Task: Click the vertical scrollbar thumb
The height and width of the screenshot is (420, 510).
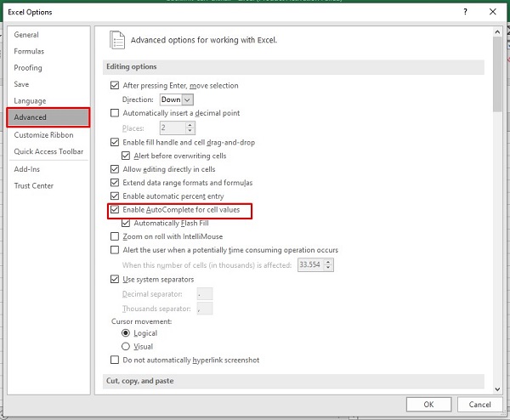Action: pyautogui.click(x=496, y=77)
